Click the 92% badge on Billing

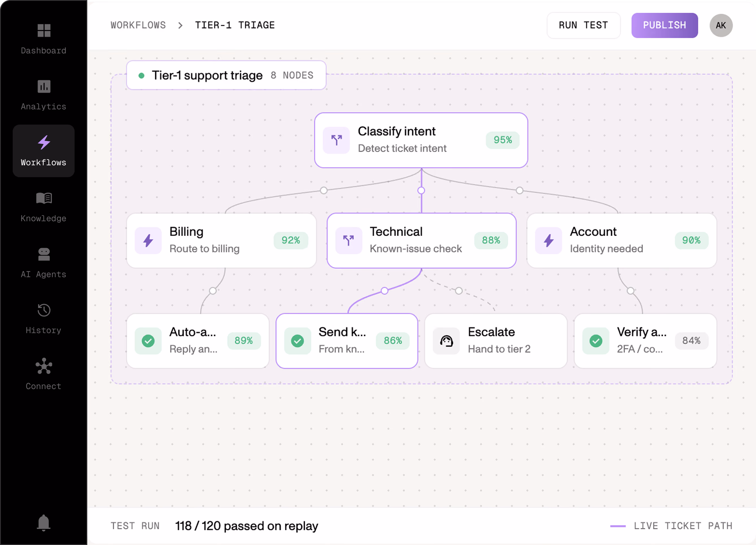pyautogui.click(x=291, y=240)
